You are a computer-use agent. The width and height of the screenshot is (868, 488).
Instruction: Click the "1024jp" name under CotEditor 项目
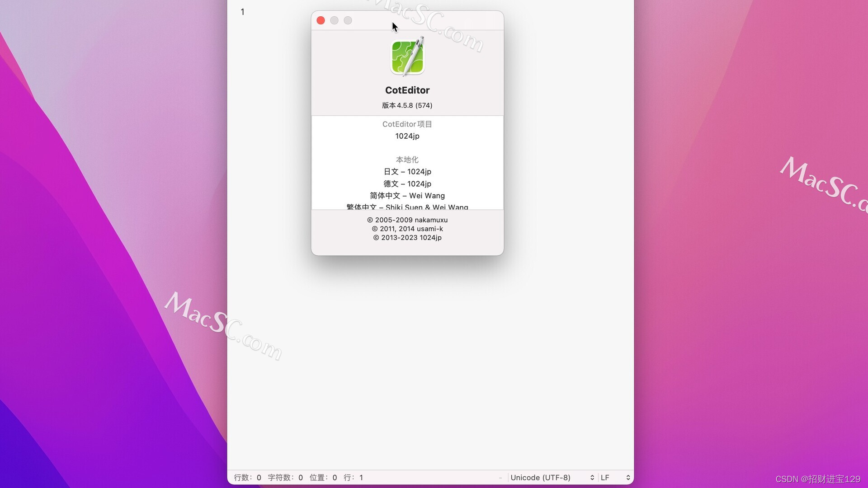(x=407, y=136)
